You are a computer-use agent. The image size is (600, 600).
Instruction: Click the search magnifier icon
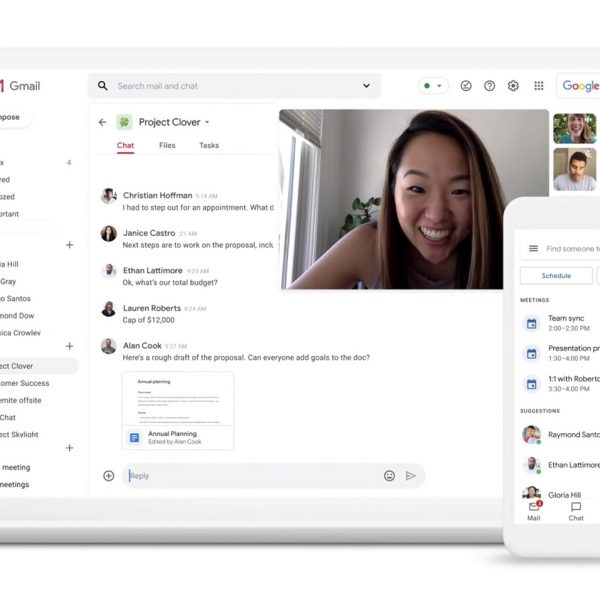tap(103, 86)
